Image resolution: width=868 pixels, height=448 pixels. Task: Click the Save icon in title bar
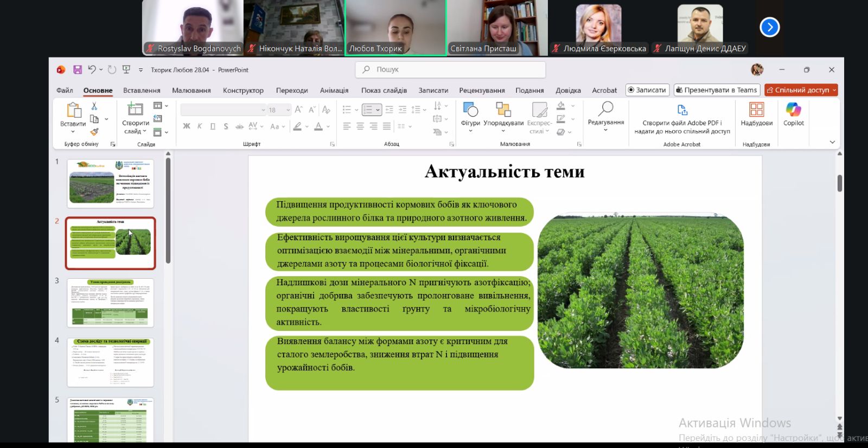(x=78, y=69)
